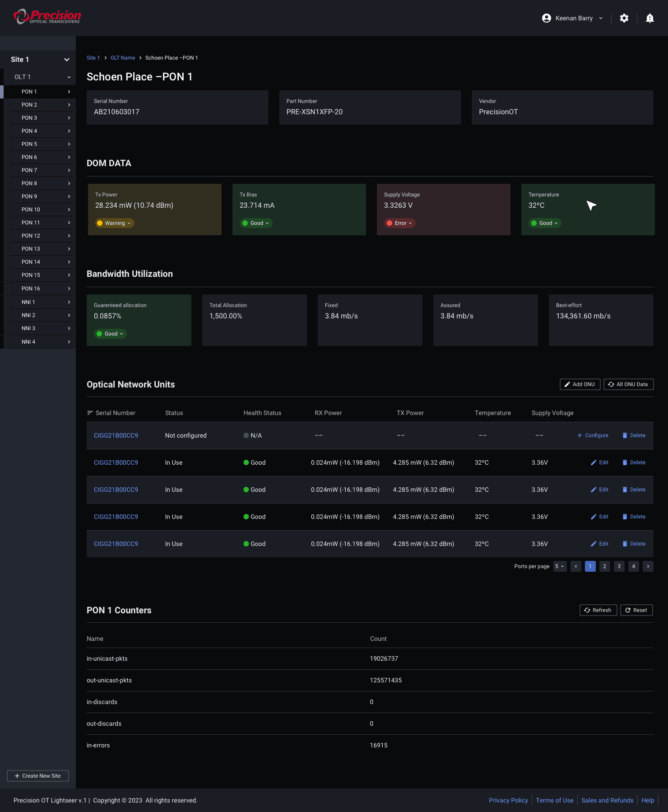This screenshot has height=812, width=668.
Task: Click Part Number PRE-XSN1XFP-20
Action: click(315, 112)
